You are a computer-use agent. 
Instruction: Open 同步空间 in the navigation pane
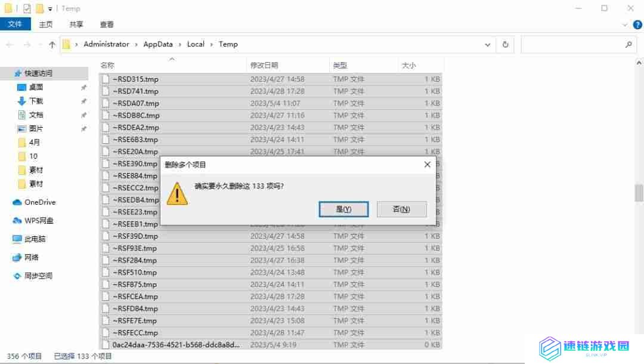pos(38,276)
